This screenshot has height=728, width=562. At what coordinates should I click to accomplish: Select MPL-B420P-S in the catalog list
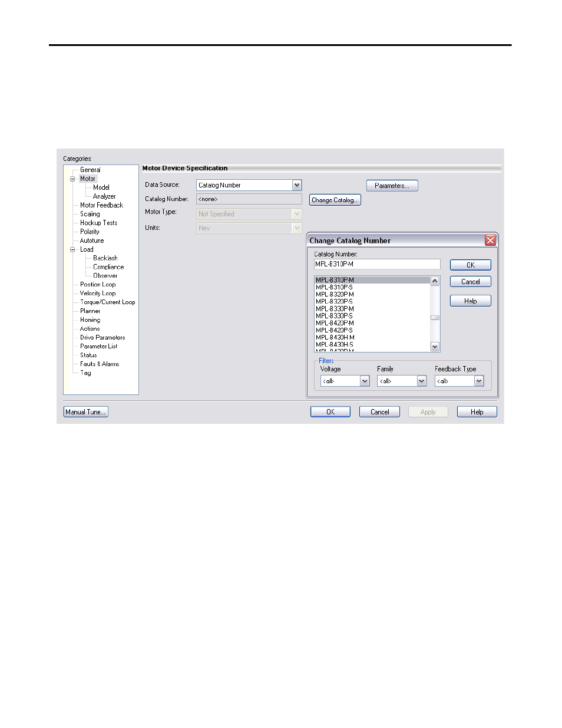pos(372,330)
